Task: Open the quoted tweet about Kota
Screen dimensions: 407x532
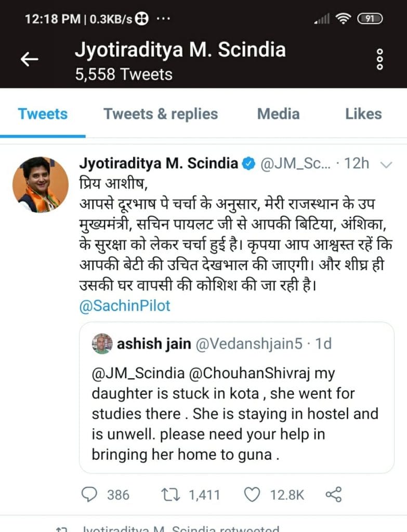Action: pos(237,416)
